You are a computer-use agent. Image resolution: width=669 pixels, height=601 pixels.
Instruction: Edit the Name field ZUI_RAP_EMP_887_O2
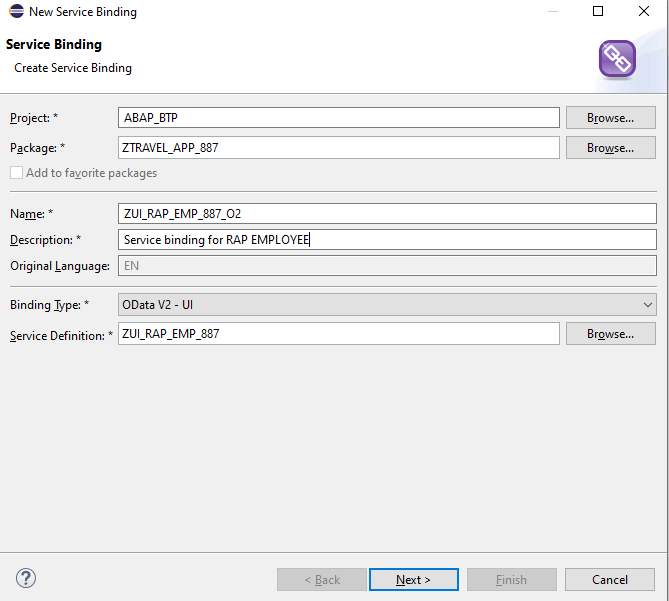point(387,213)
